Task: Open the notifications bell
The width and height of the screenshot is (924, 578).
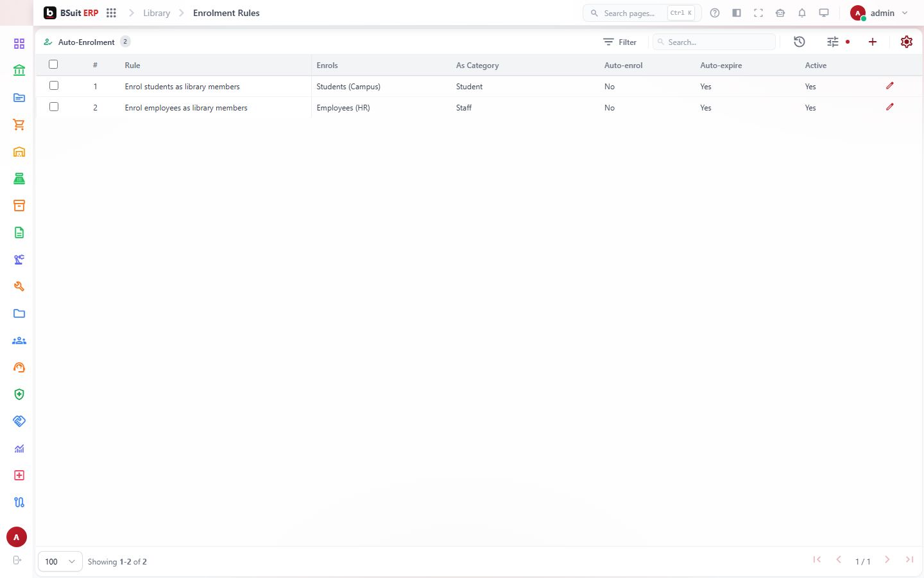Action: [x=802, y=13]
